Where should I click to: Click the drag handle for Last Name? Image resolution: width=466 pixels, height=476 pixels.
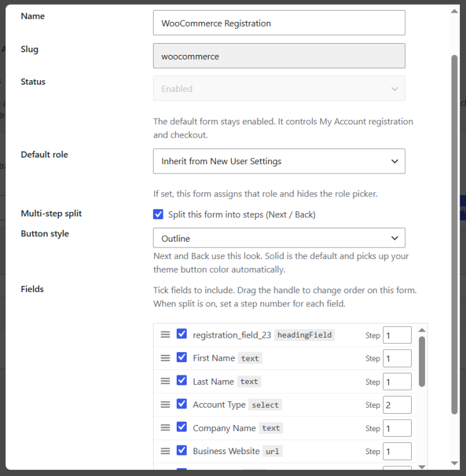click(x=165, y=381)
